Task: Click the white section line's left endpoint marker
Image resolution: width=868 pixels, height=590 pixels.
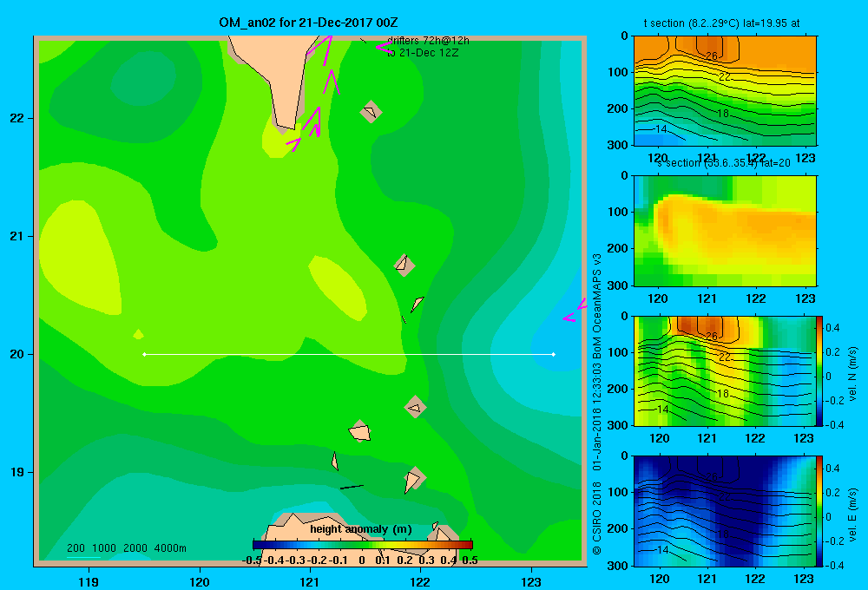Action: (x=144, y=354)
